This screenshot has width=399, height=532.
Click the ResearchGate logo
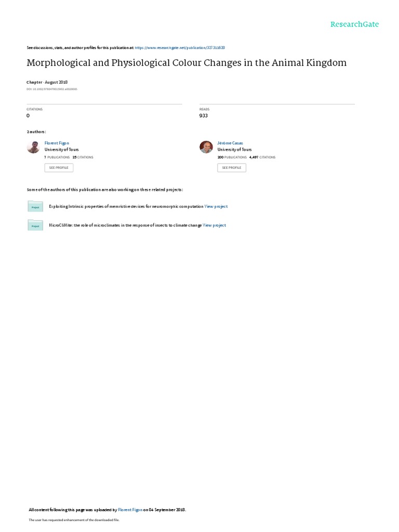tap(354, 24)
